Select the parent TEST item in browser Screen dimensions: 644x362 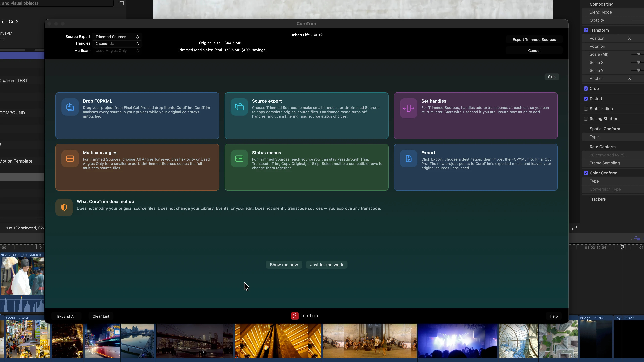[14, 81]
